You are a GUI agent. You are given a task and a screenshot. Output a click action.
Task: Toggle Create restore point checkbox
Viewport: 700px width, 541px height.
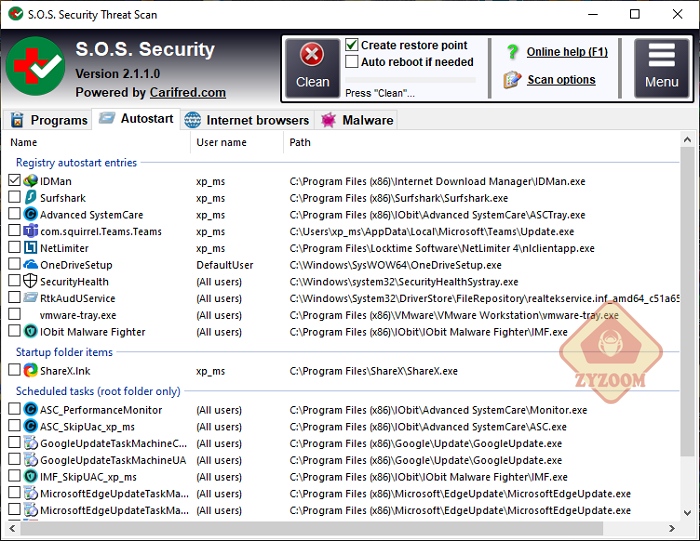(x=352, y=45)
